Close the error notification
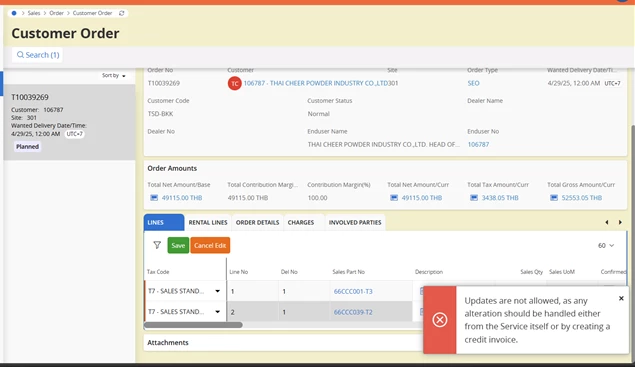The image size is (635, 369). point(621,299)
